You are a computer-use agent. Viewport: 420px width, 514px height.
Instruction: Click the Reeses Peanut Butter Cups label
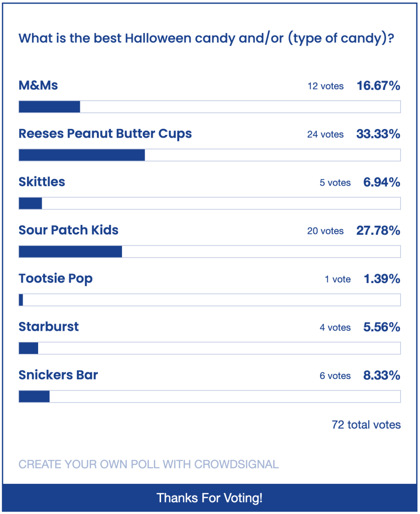click(105, 134)
